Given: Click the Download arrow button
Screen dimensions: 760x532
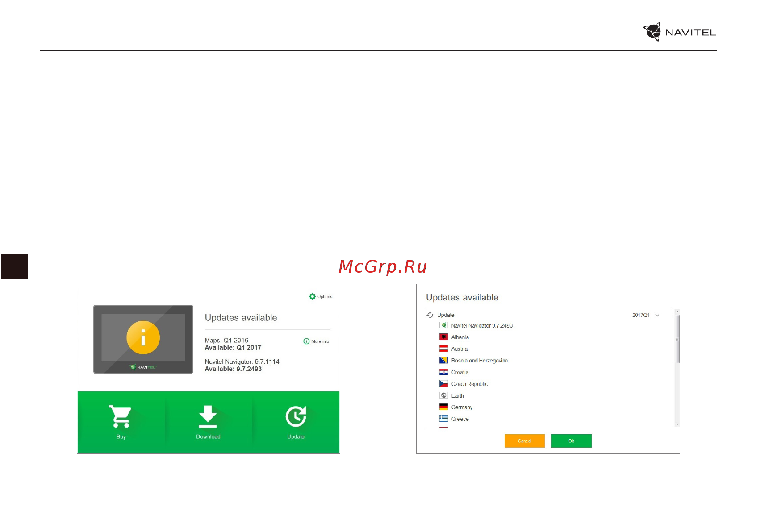Looking at the screenshot, I should pyautogui.click(x=208, y=421).
